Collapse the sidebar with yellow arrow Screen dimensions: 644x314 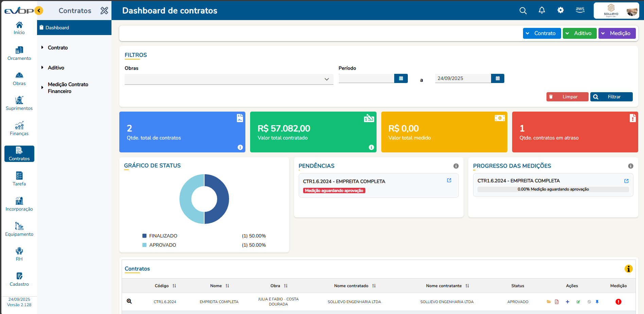click(x=39, y=11)
